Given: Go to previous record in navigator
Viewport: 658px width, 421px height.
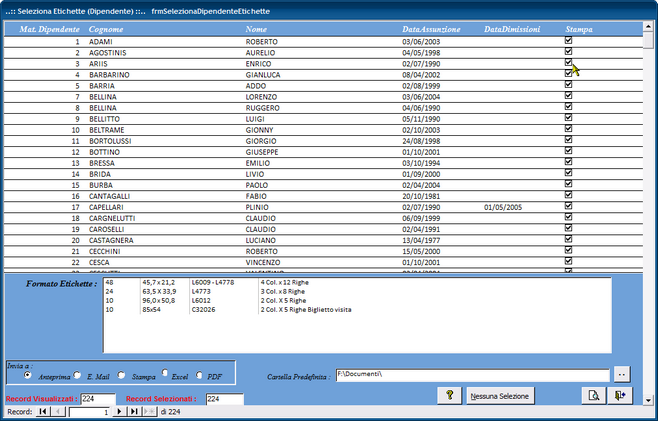Looking at the screenshot, I should click(60, 411).
